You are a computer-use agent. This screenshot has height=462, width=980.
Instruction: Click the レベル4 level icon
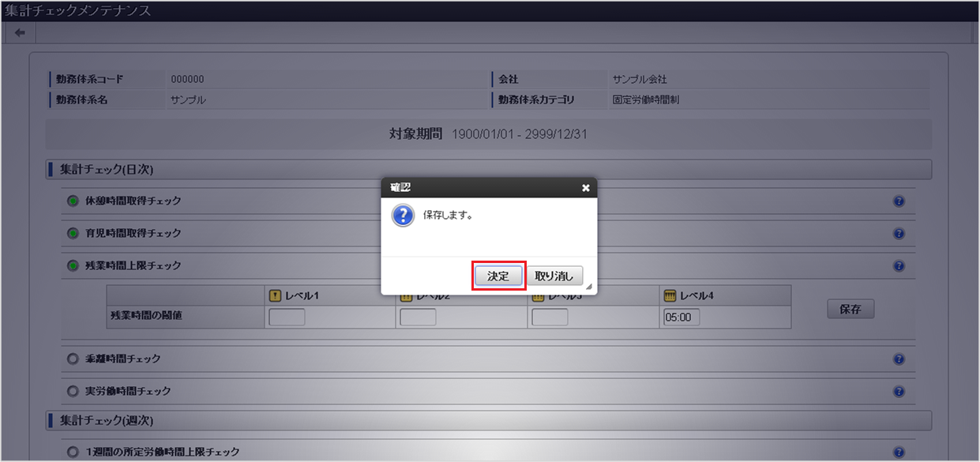coord(670,295)
